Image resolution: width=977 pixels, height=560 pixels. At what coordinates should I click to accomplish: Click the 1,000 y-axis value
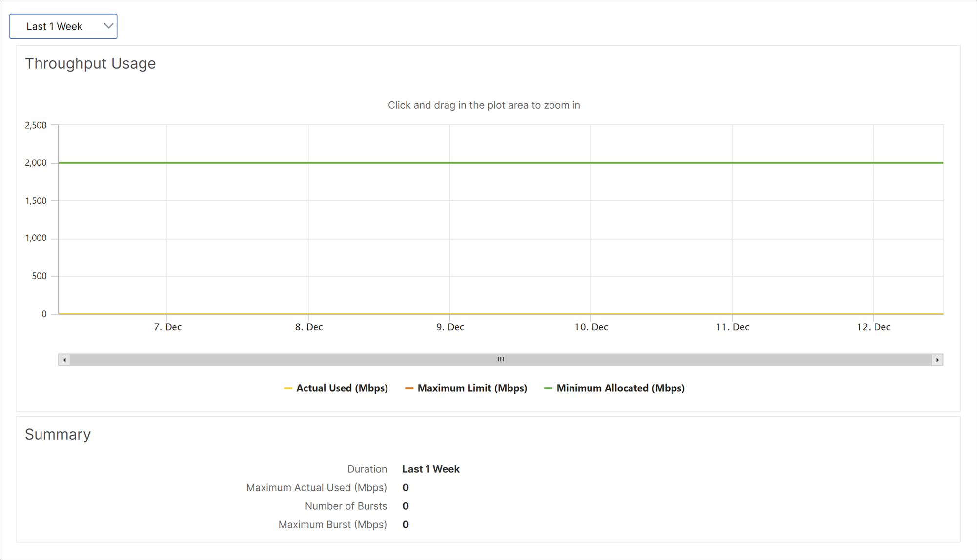tap(36, 238)
